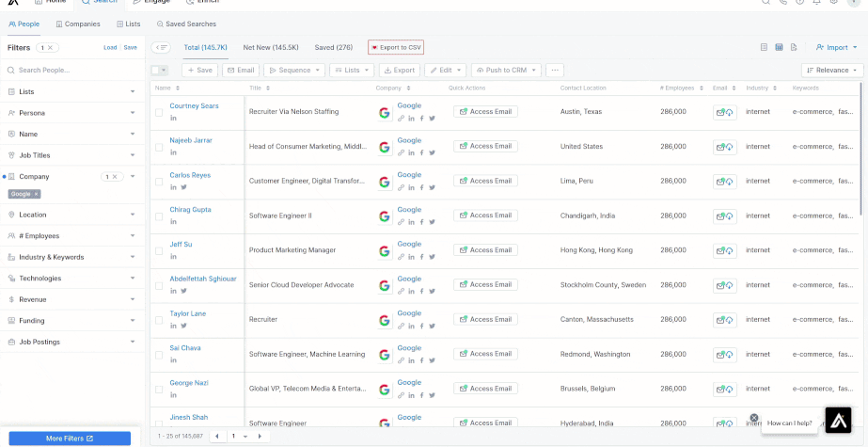
Task: Focus the Search People input field
Action: click(x=72, y=71)
